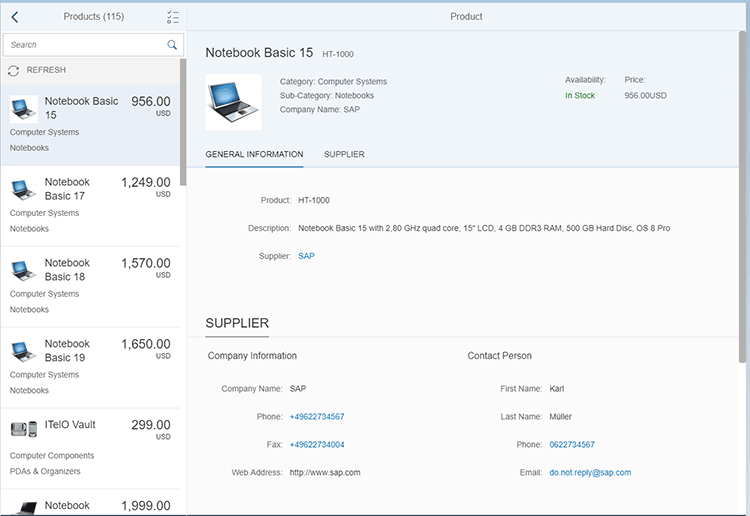Open ITelO Vault list item title
This screenshot has width=750, height=516.
(x=70, y=425)
